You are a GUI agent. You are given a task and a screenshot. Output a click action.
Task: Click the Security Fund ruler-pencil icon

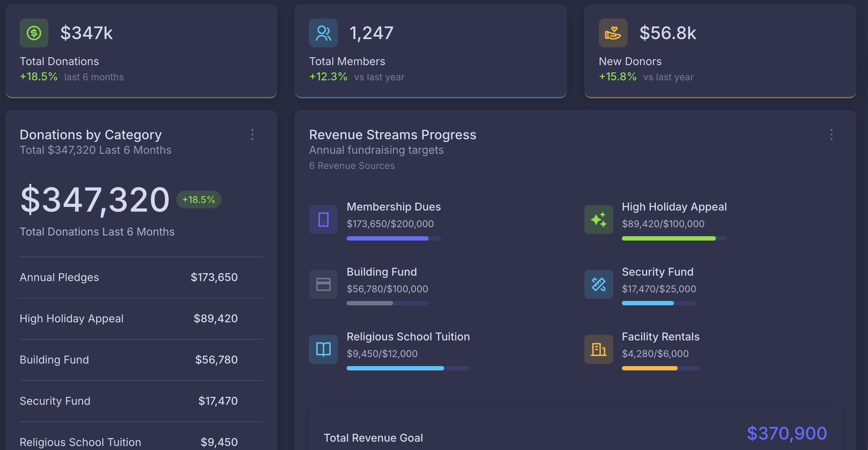coord(599,284)
